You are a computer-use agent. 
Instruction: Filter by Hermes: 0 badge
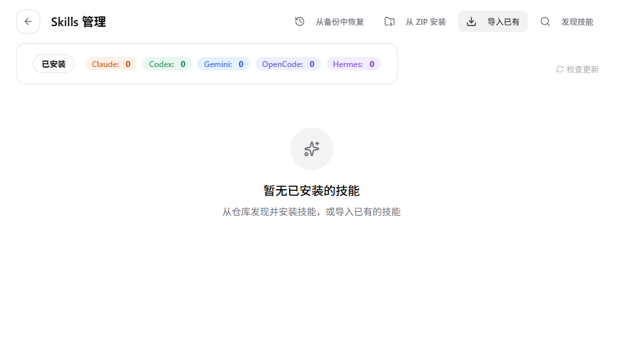353,64
